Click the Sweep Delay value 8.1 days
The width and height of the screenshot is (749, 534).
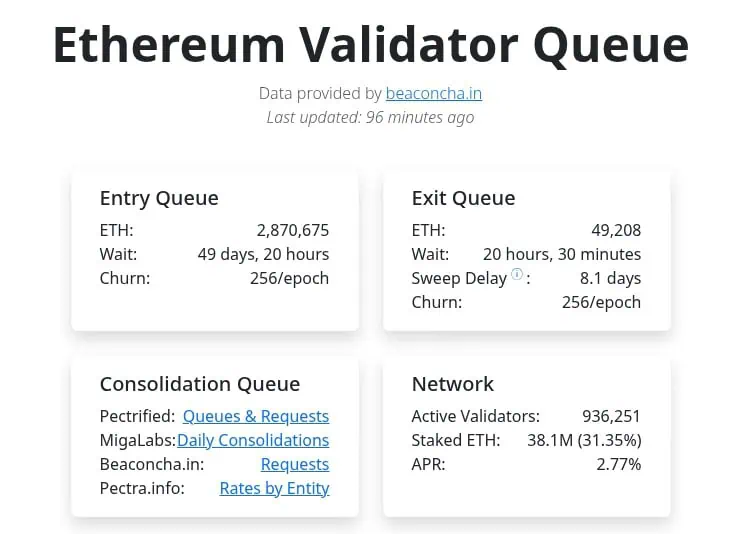(x=610, y=278)
